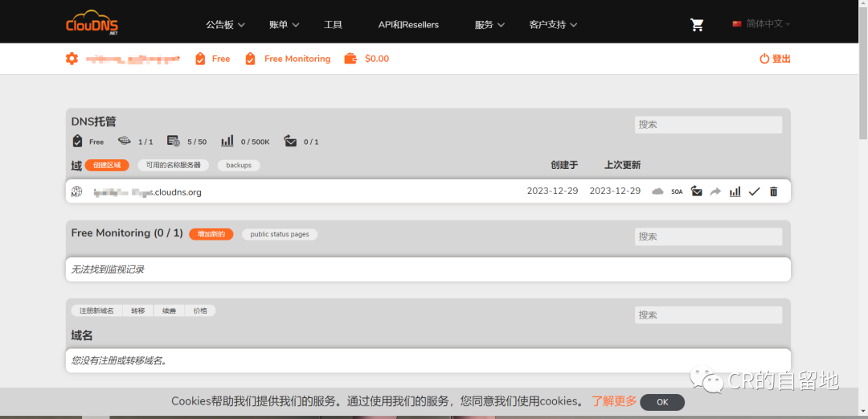Dismiss cookie notice with OK button
Image resolution: width=868 pixels, height=419 pixels.
click(662, 402)
